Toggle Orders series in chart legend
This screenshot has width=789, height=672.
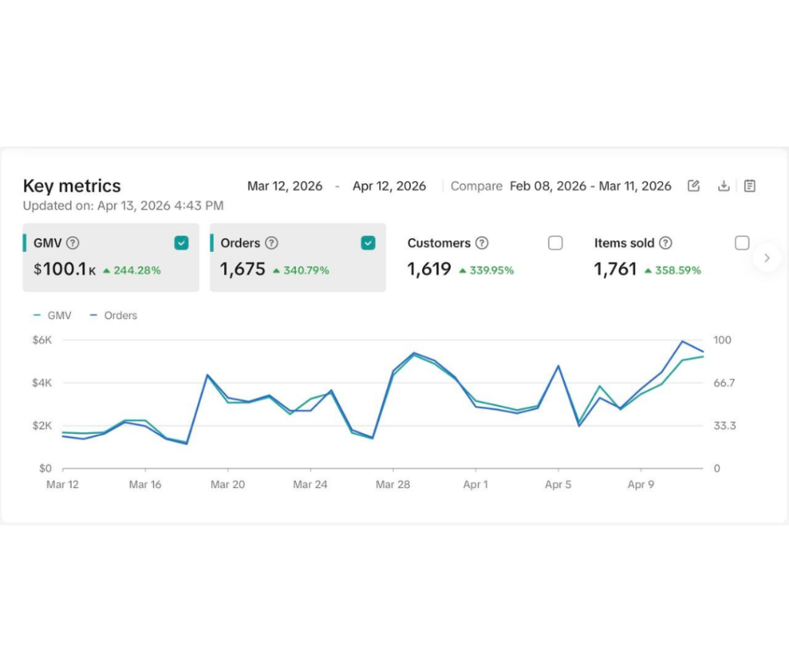click(113, 316)
